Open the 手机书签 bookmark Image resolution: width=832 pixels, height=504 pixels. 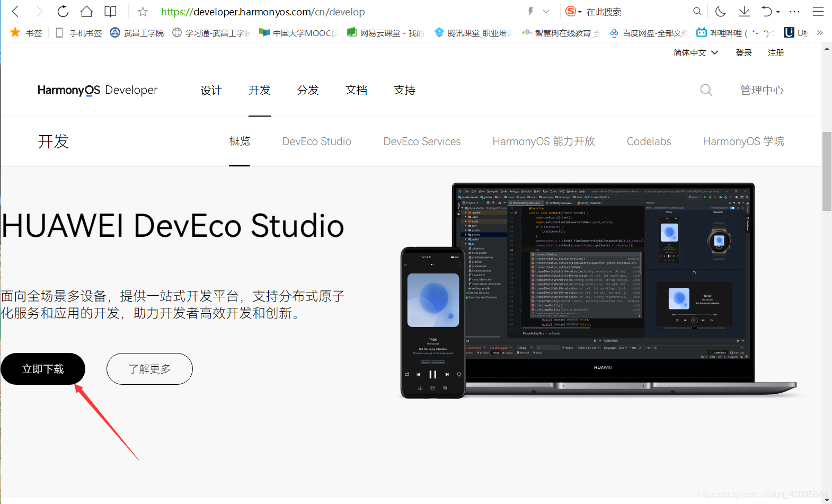(78, 33)
